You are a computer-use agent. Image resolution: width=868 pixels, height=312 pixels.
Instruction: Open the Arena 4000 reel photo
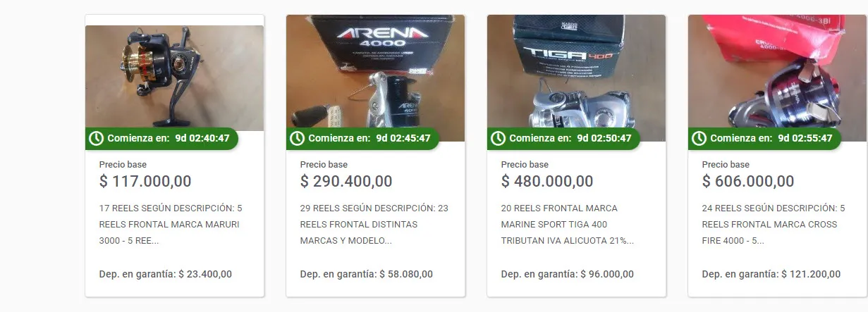(x=375, y=77)
